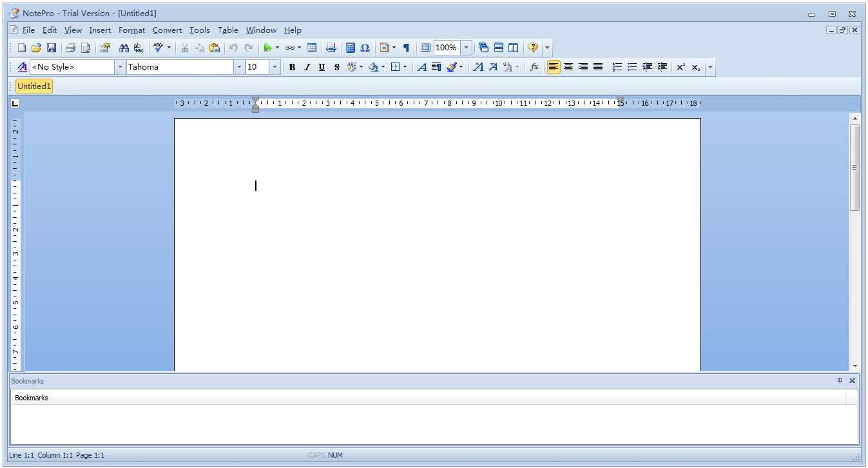Screen dimensions: 868x468
Task: Copy selection with the Copy icon
Action: pos(199,48)
